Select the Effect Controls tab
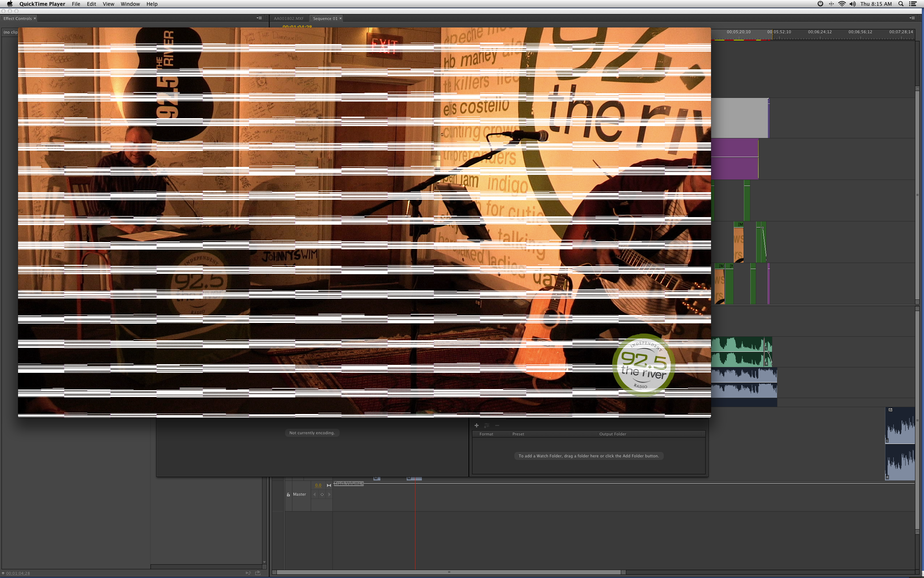 pos(18,18)
